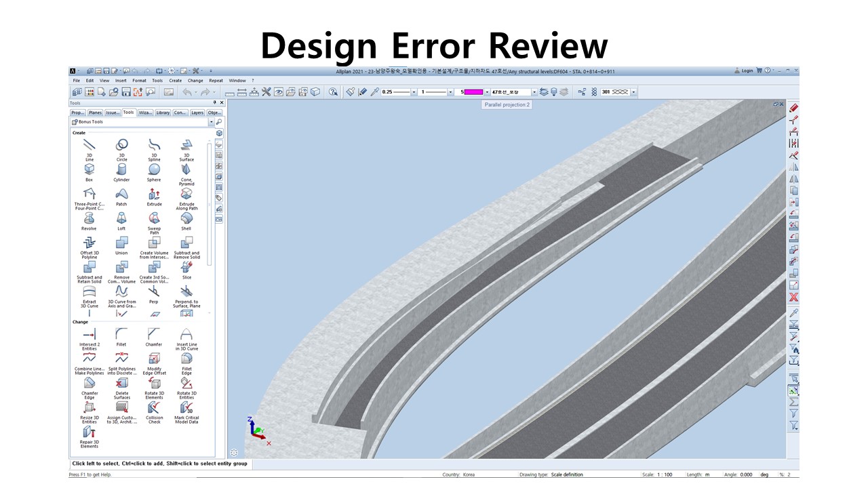Toggle the Tools palette pin
Image resolution: width=868 pixels, height=488 pixels.
click(x=215, y=103)
